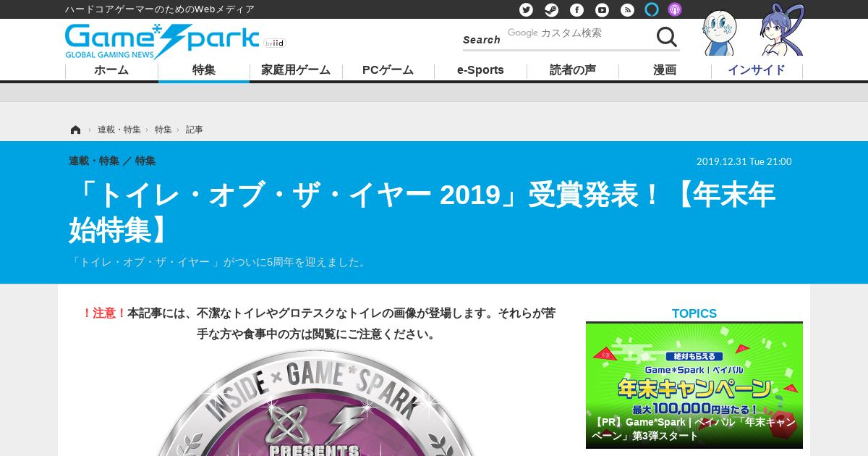
Task: Open the Alexa skill icon
Action: (x=652, y=9)
